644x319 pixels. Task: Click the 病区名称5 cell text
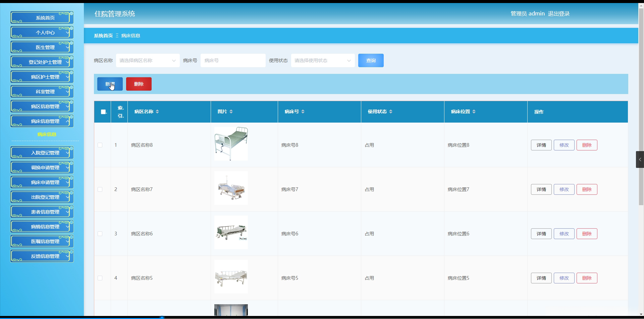coord(142,278)
